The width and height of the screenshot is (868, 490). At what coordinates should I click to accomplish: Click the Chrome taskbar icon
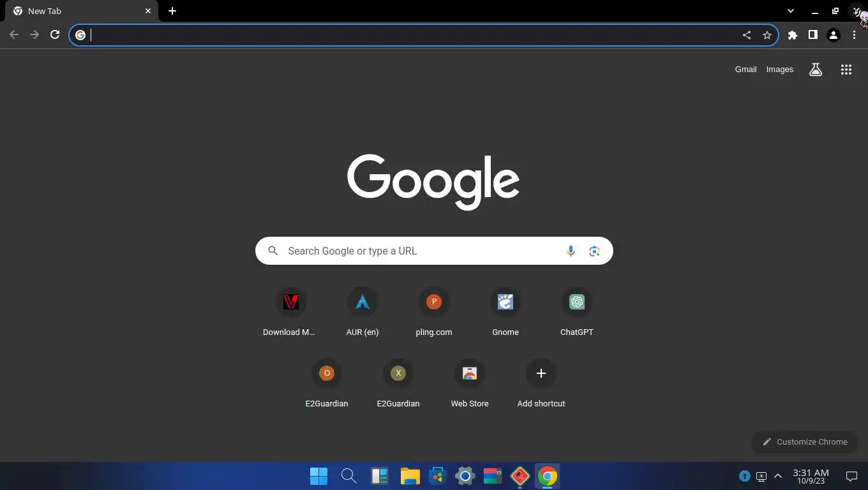(547, 476)
